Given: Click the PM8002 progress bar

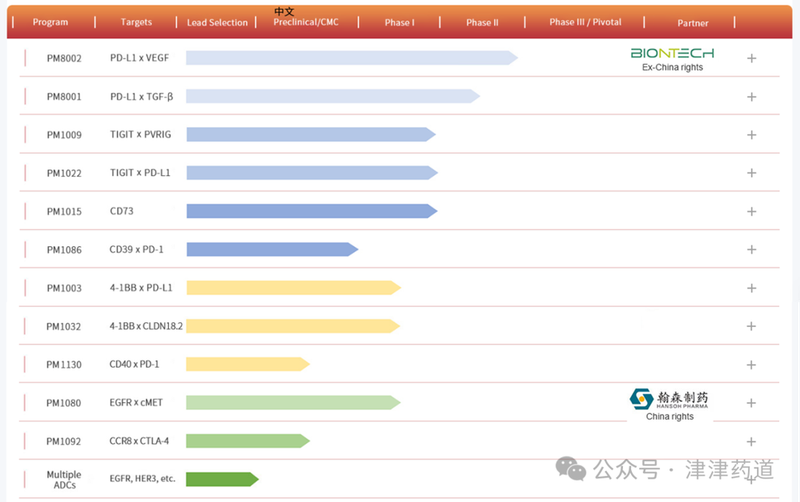Looking at the screenshot, I should [x=351, y=58].
